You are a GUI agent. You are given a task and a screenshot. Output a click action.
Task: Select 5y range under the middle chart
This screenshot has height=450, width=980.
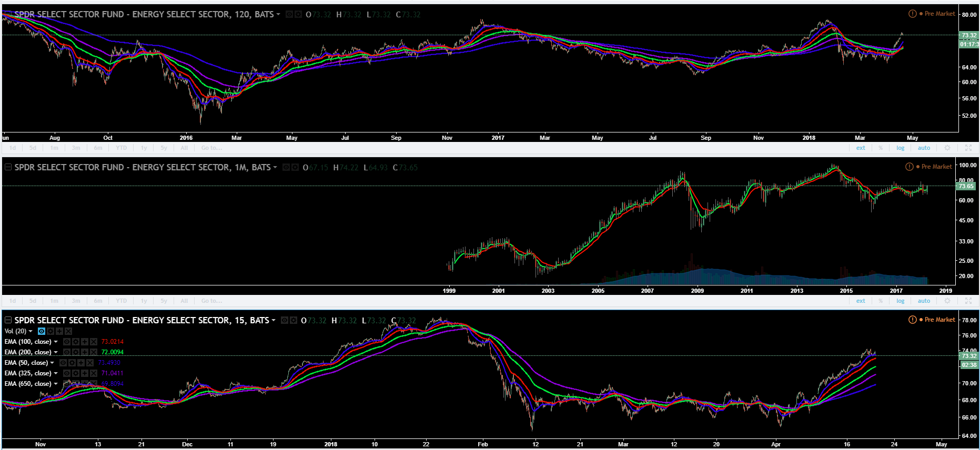click(164, 301)
